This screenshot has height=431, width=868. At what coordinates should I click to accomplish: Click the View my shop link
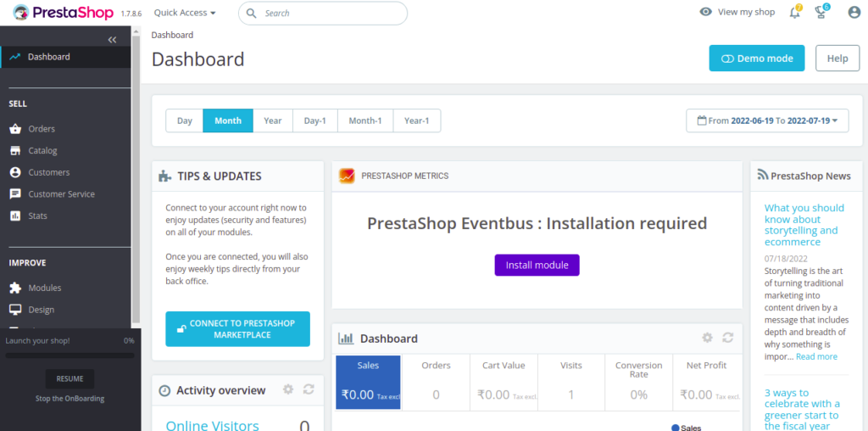coord(746,12)
